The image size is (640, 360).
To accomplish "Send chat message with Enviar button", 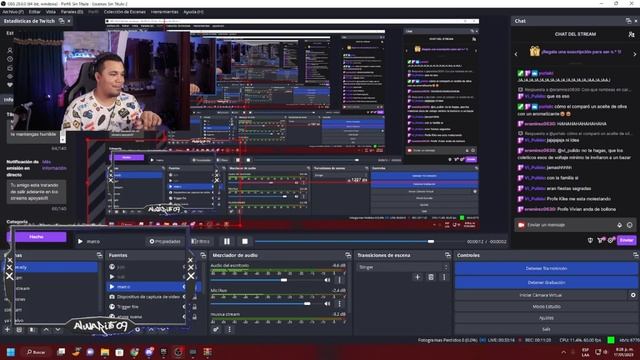I will pos(627,240).
